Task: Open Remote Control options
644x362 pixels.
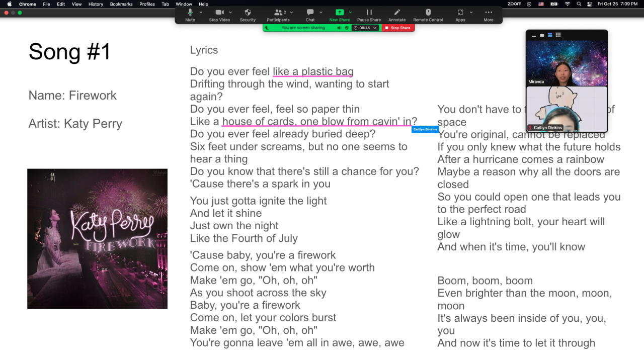Action: (428, 15)
